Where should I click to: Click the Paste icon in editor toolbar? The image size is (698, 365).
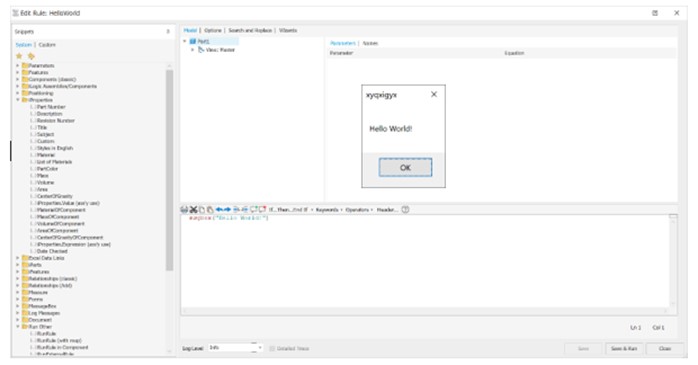[210, 210]
